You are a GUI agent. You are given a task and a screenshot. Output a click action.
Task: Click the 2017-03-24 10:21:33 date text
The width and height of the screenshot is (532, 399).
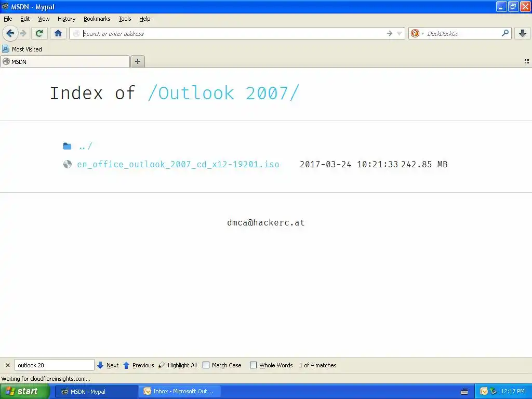349,164
